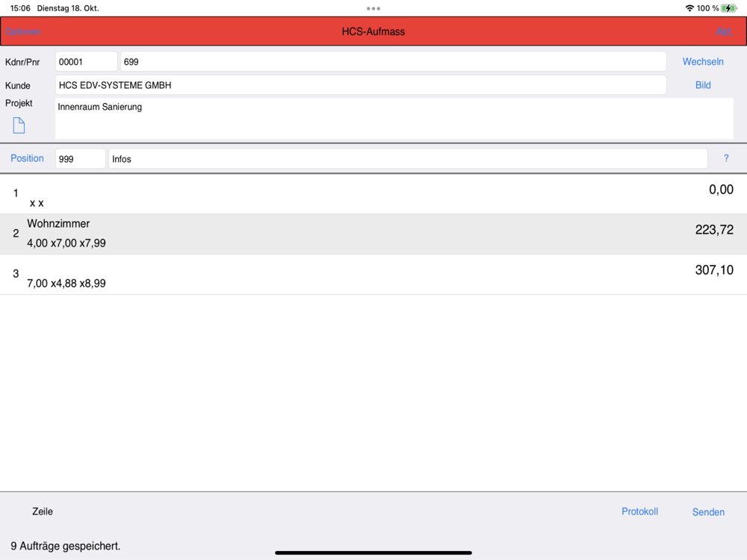The width and height of the screenshot is (747, 560).
Task: Tap the Wi-Fi status icon
Action: pyautogui.click(x=689, y=8)
